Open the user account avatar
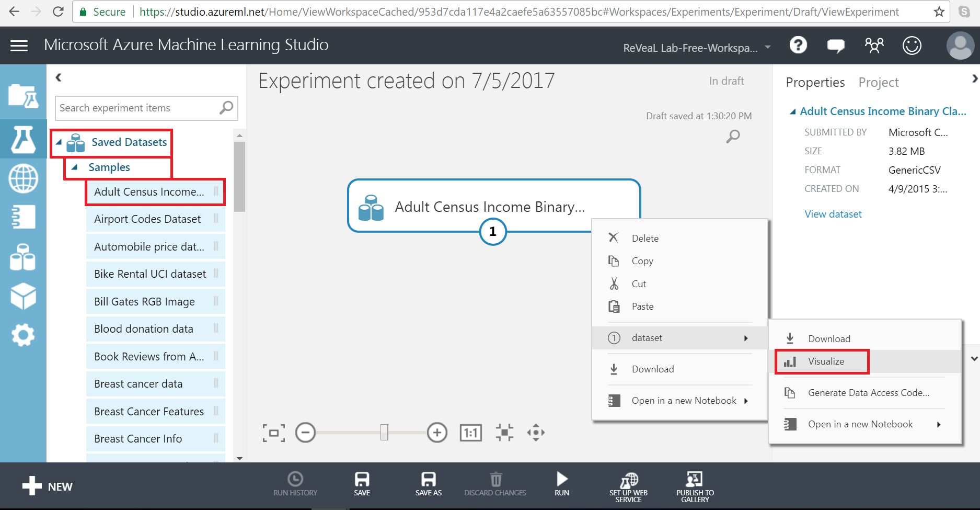The image size is (980, 510). (x=961, y=46)
